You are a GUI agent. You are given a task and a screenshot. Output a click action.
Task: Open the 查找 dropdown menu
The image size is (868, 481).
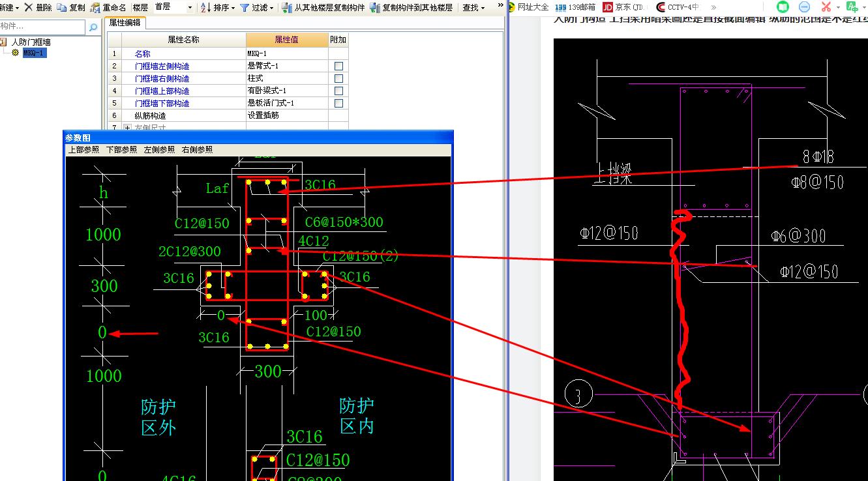(x=473, y=7)
